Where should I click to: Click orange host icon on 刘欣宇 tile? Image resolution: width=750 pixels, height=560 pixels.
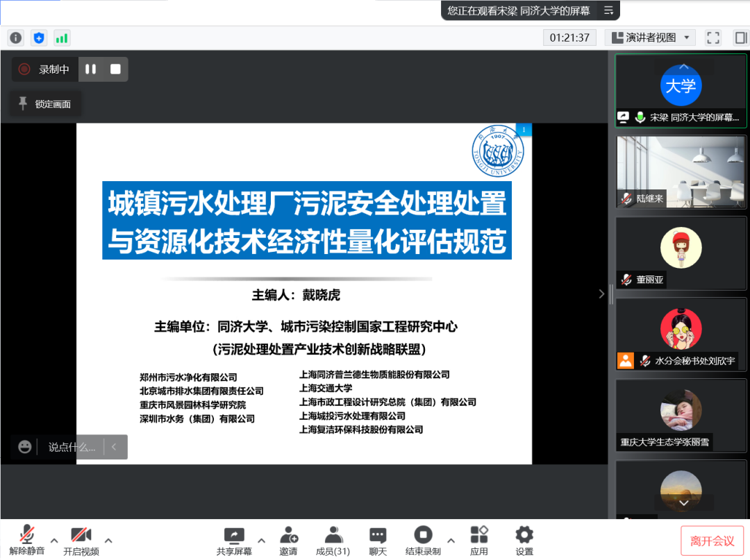(x=626, y=361)
